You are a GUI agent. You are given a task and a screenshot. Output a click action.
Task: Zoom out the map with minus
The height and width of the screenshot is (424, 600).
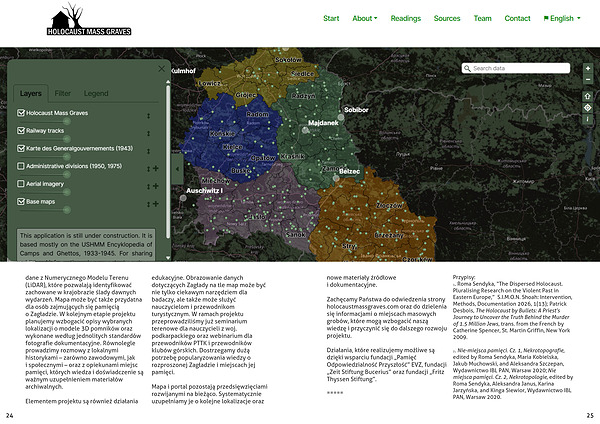point(588,79)
